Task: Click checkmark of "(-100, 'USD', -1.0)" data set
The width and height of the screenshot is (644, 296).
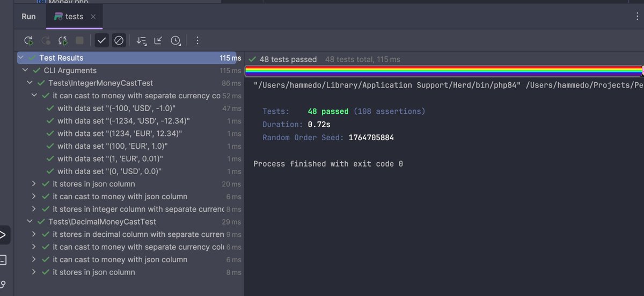Action: click(50, 109)
